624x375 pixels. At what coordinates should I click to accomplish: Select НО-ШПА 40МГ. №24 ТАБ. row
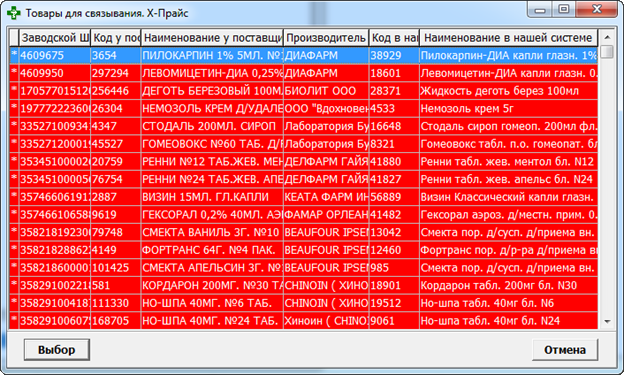pyautogui.click(x=304, y=321)
